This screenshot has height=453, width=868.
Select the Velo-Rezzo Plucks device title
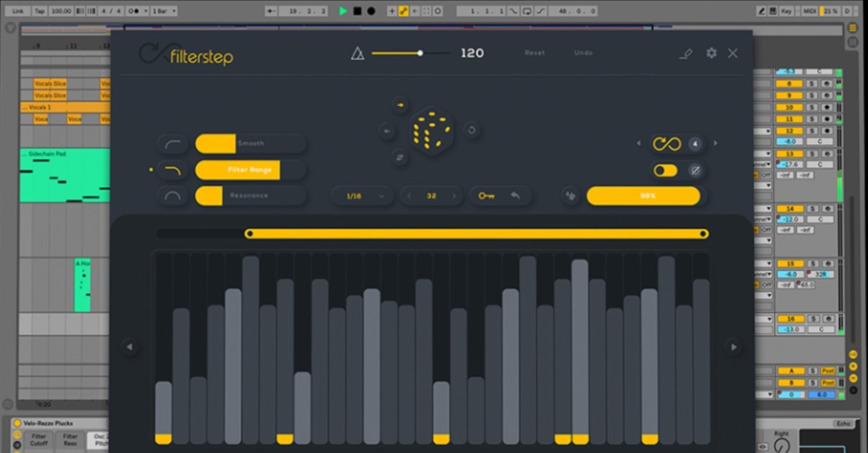tap(48, 423)
